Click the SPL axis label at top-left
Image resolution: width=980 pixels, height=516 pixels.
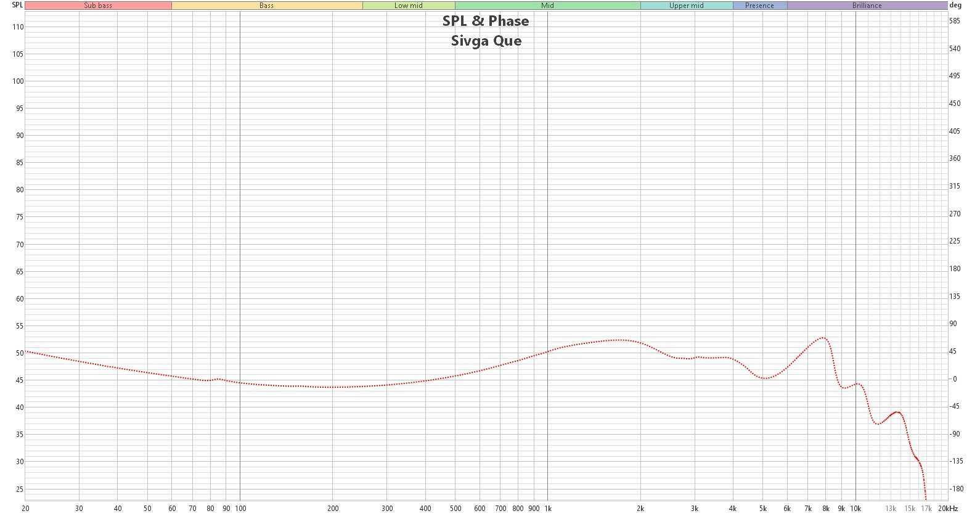click(x=17, y=5)
